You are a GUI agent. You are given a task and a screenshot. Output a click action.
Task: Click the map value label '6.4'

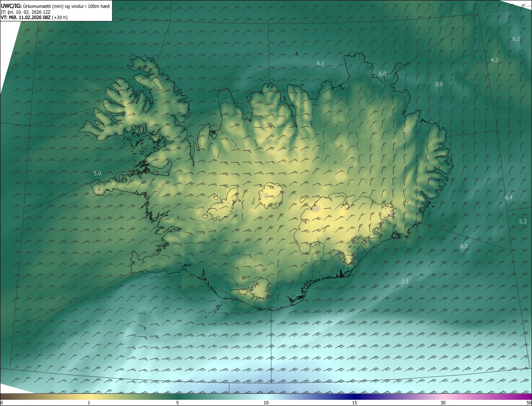coord(509,197)
